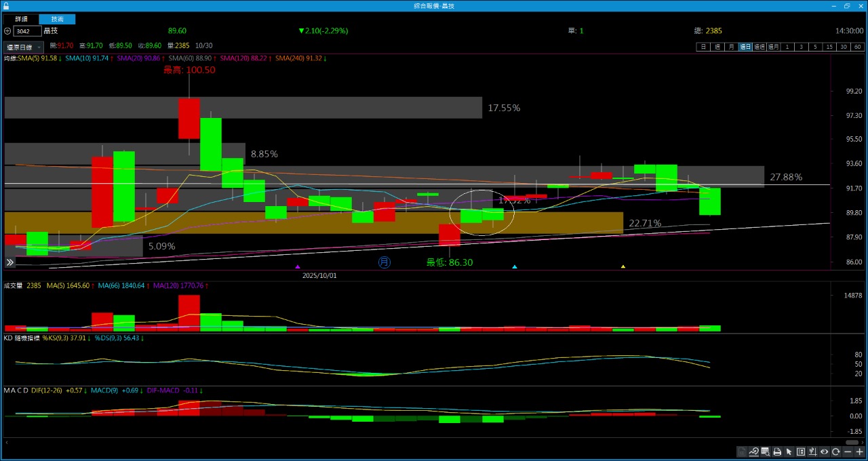
Task: Switch to the 詳細 tab
Action: [22, 20]
